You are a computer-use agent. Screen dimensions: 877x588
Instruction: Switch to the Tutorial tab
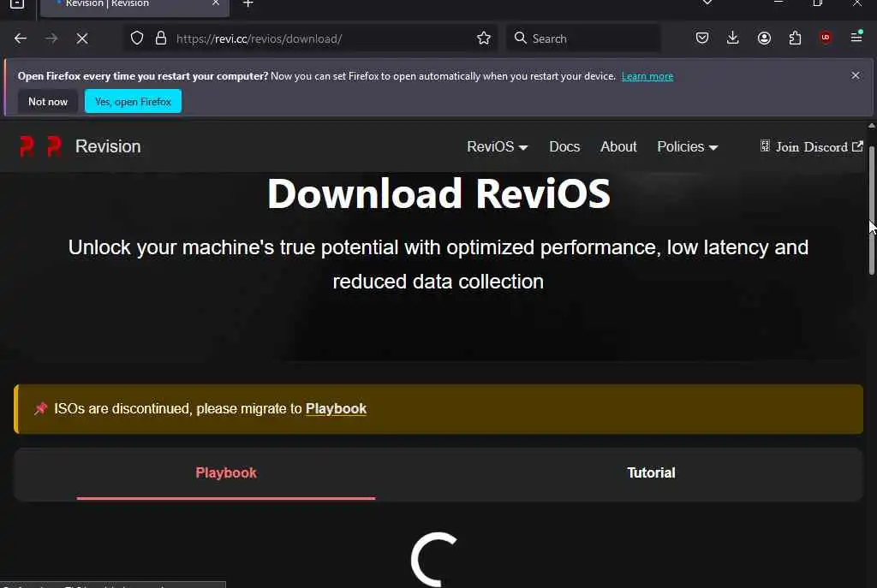click(x=651, y=472)
